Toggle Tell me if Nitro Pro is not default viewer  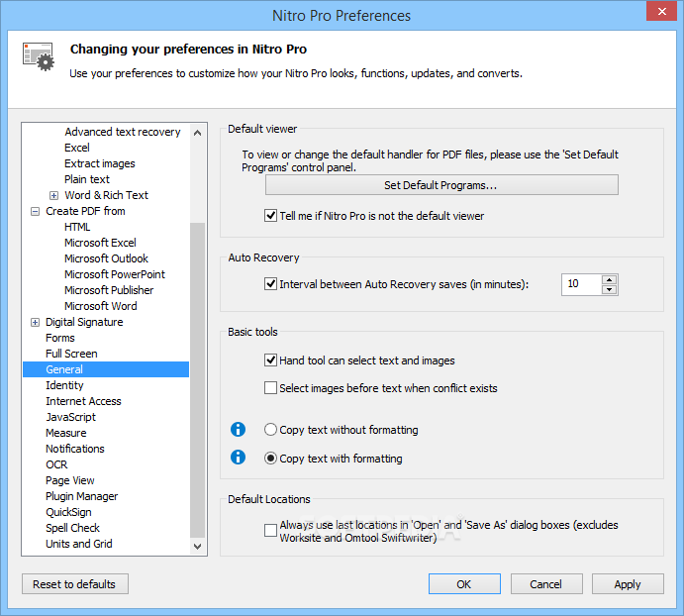[x=270, y=216]
